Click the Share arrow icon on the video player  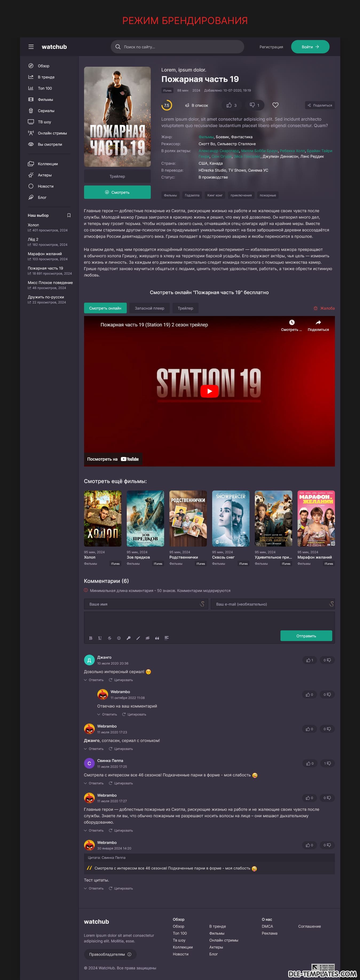318,322
